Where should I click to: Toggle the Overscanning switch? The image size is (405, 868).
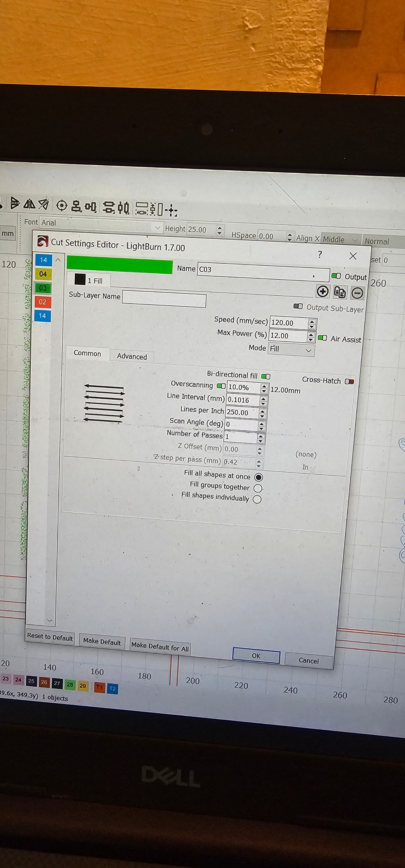[x=221, y=386]
